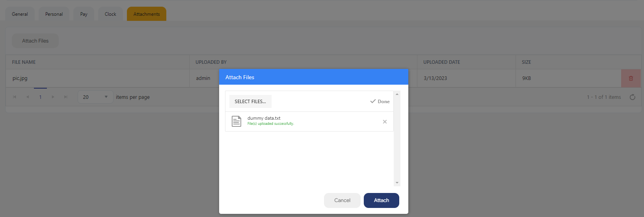Click the upload list scroll down arrow
The width and height of the screenshot is (644, 217).
397,183
